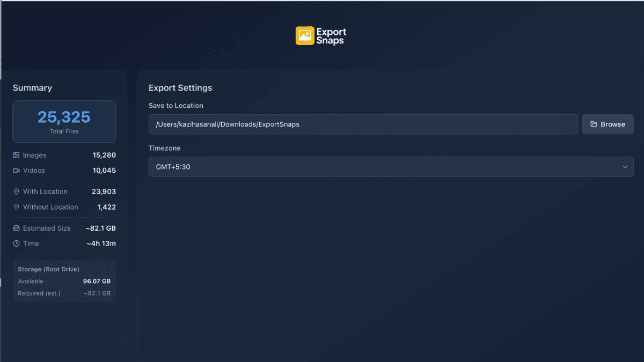The height and width of the screenshot is (362, 644).
Task: Select the Storage (Root Drive) panel
Action: pos(64,281)
